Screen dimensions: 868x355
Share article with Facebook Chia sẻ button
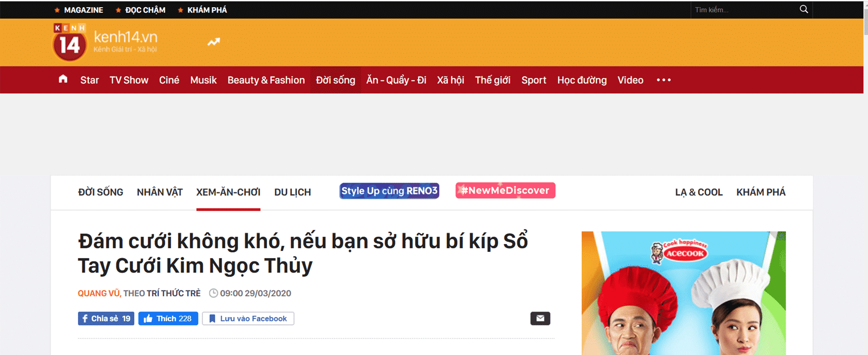(106, 318)
